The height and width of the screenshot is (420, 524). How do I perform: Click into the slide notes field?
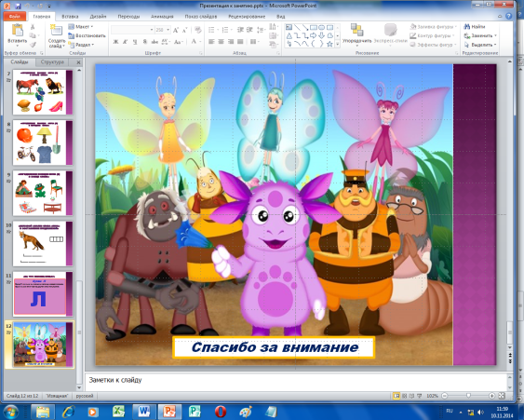(296, 381)
